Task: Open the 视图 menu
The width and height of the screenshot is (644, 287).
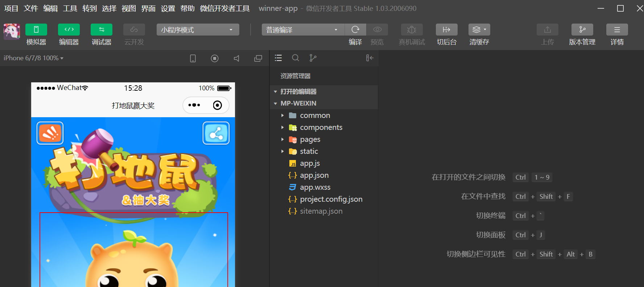Action: tap(129, 8)
